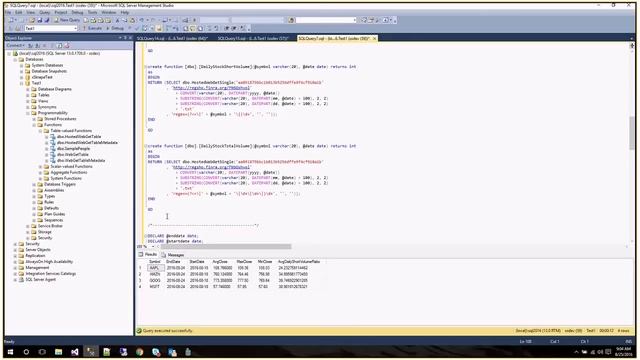Click the Open File icon in toolbar
The image size is (640, 360).
(x=32, y=20)
